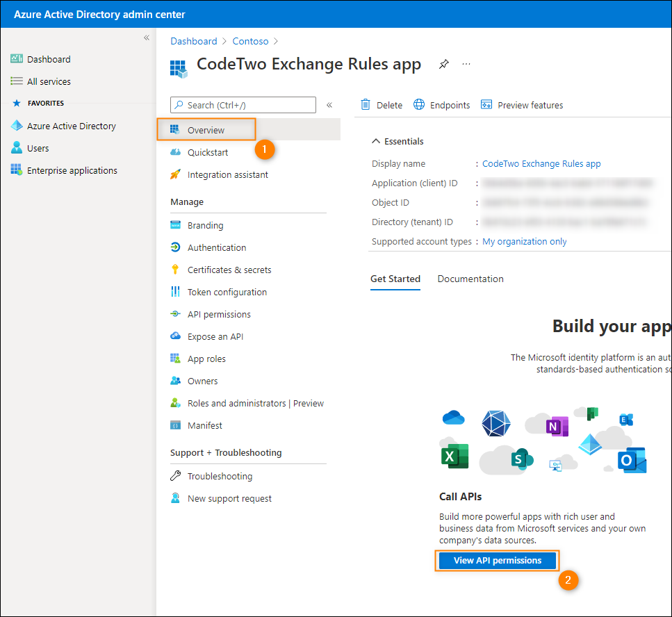672x617 pixels.
Task: Click Preview features in command bar
Action: click(x=522, y=105)
